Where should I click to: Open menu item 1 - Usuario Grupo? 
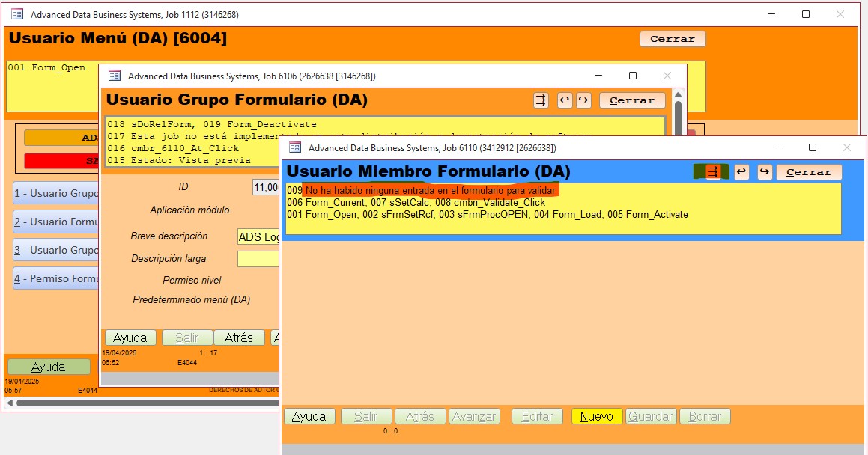click(x=56, y=194)
